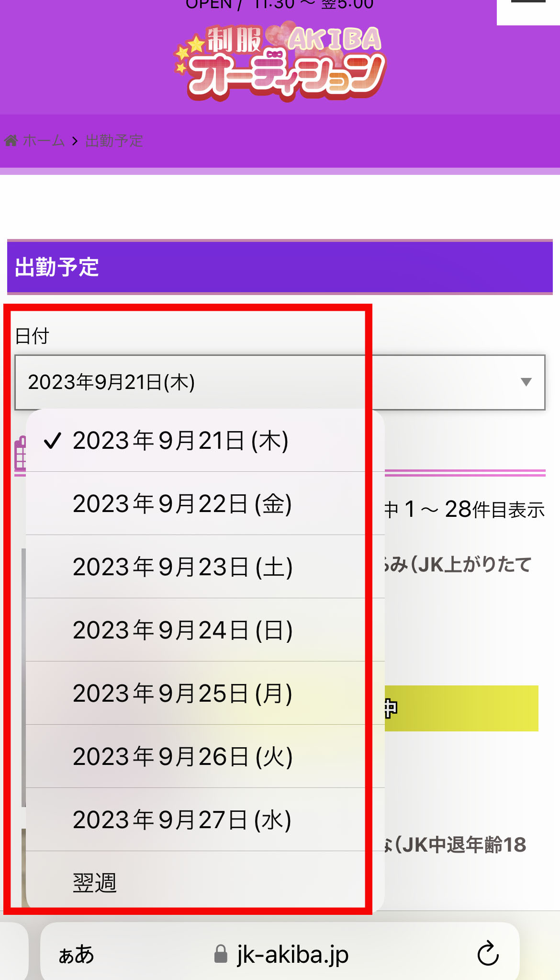Pick 2023年9月23日(土) in dropdown
The width and height of the screenshot is (560, 980).
[x=205, y=567]
